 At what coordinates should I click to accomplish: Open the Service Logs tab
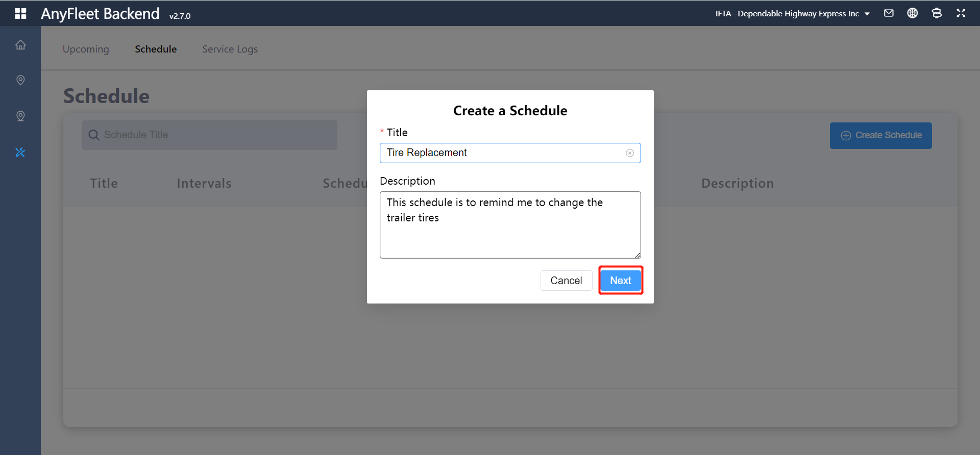click(x=230, y=49)
